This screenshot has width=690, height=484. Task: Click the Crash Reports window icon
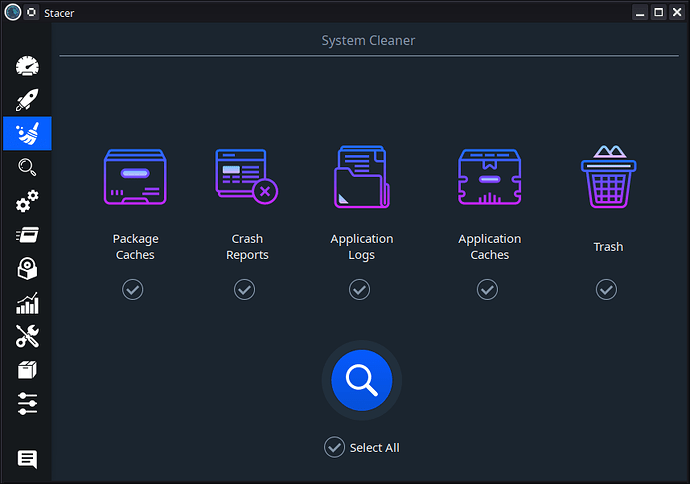pos(247,177)
